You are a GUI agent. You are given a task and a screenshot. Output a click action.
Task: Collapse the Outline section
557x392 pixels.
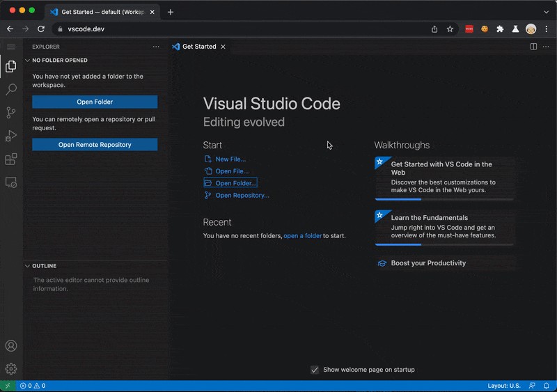coord(43,266)
